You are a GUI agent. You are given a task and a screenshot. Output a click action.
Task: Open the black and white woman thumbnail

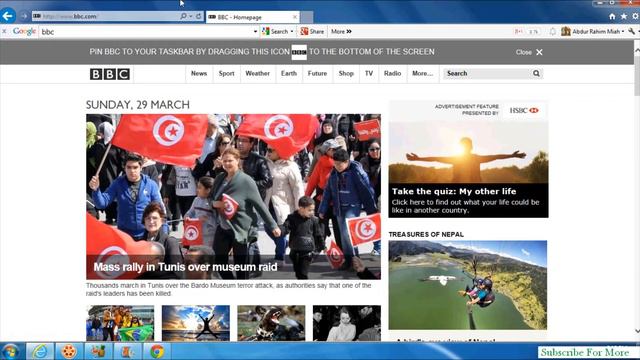tap(347, 323)
